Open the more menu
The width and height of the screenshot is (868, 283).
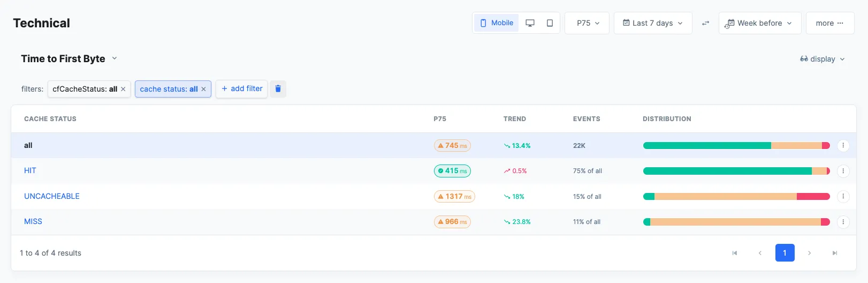click(829, 23)
